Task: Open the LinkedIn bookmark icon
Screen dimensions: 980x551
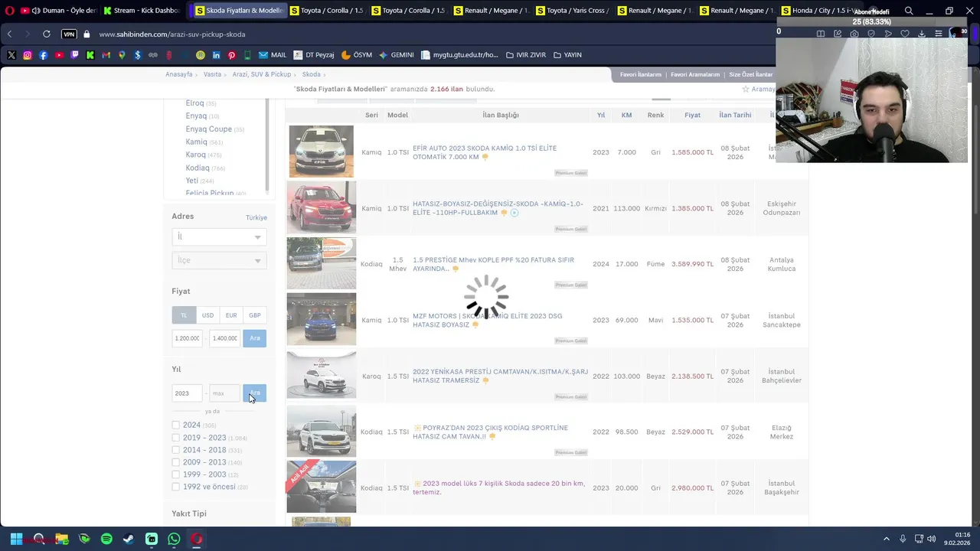Action: pyautogui.click(x=217, y=55)
